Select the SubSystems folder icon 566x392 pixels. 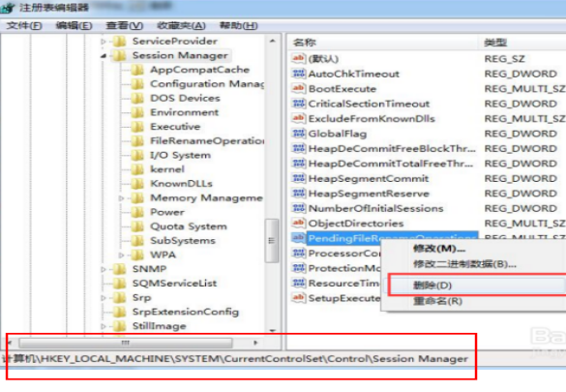(x=137, y=241)
